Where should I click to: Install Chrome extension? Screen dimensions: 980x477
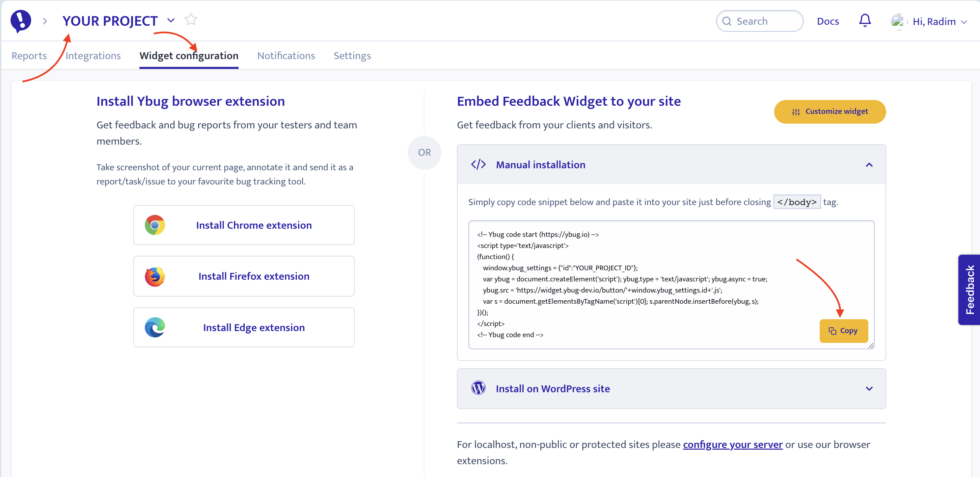[x=244, y=225]
